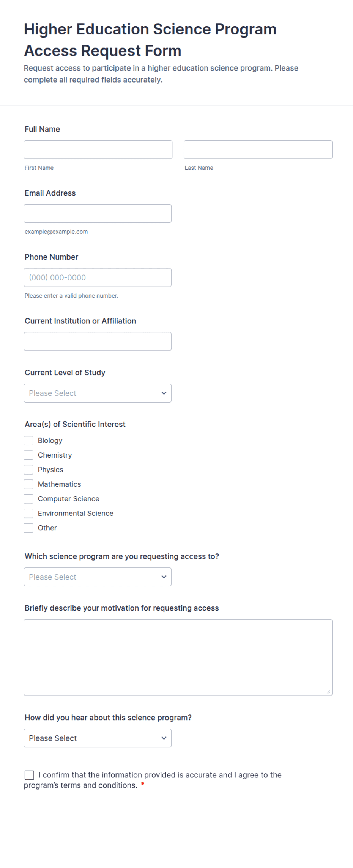Select the Current Institution or Affiliation field
Viewport: 353px width, 868px height.
[98, 342]
